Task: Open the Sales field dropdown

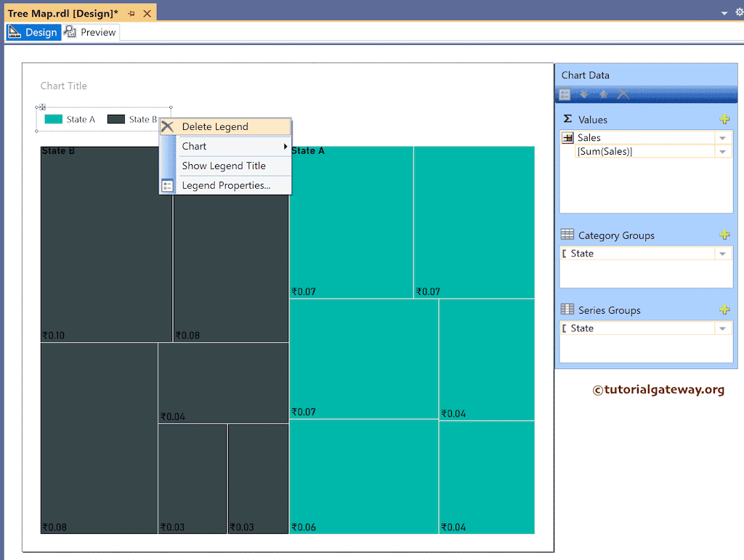Action: click(723, 138)
